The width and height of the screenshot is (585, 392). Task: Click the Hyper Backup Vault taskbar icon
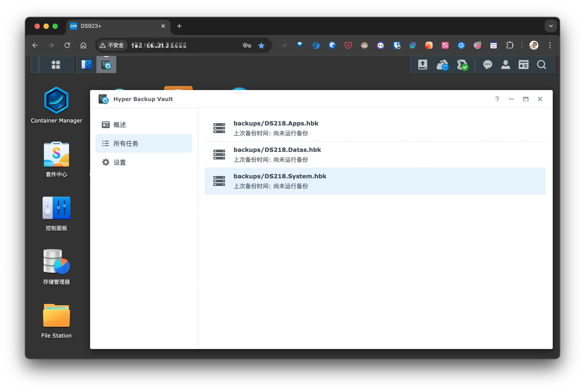pyautogui.click(x=106, y=65)
